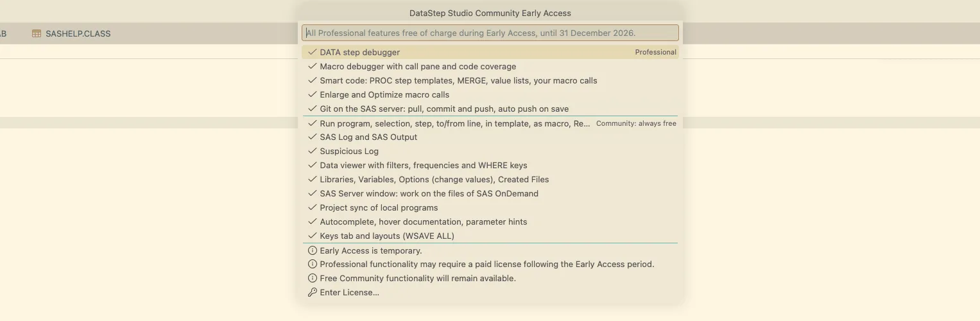The height and width of the screenshot is (321, 980).
Task: Click checkmark next to Git on SAS server
Action: tap(313, 108)
